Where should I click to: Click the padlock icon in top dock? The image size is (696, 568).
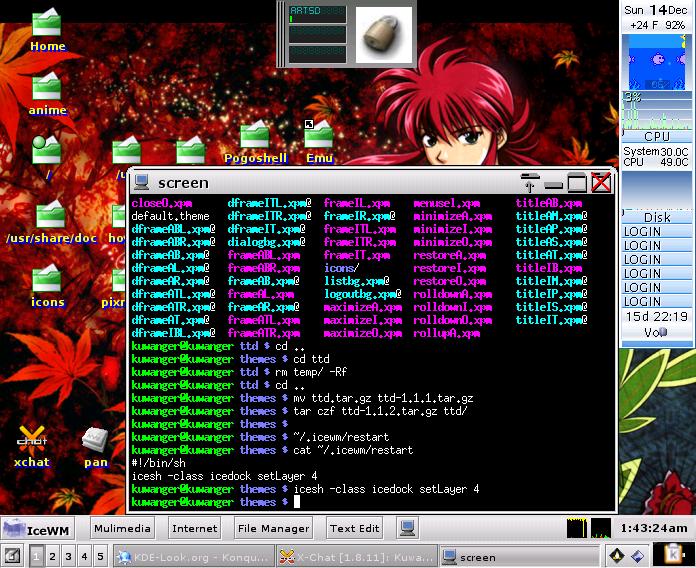coord(384,35)
